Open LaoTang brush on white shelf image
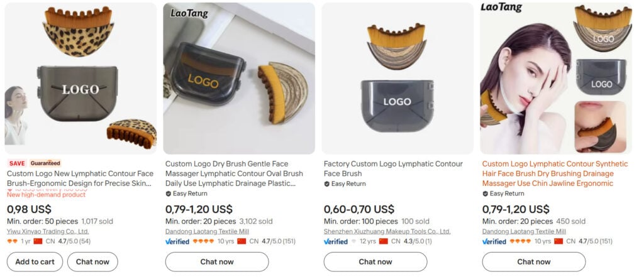The image size is (644, 277). [x=239, y=79]
